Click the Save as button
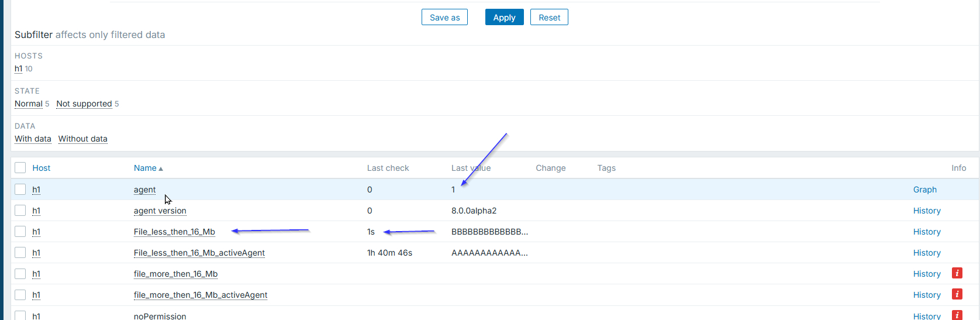Viewport: 980px width, 320px height. click(444, 18)
